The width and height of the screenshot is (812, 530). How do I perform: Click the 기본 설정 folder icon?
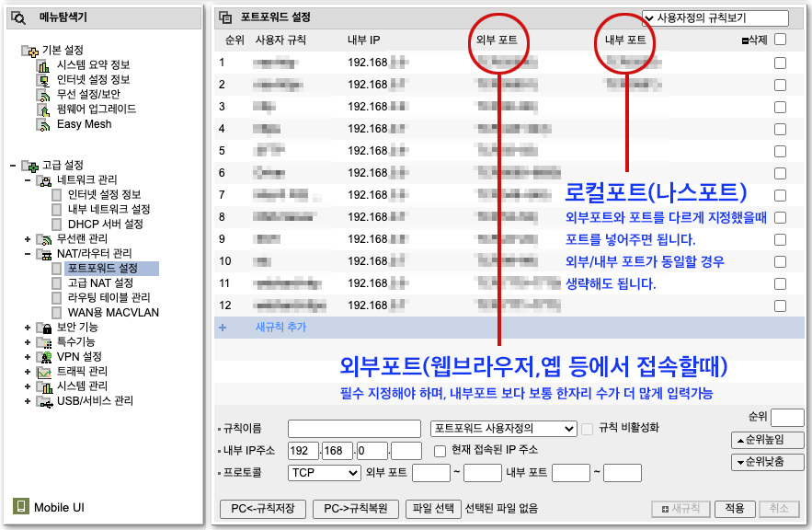[30, 51]
